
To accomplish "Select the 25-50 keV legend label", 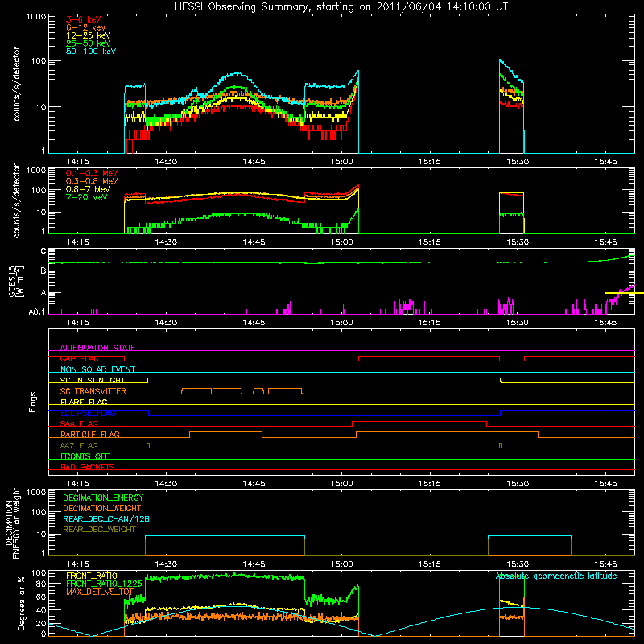I will click(x=89, y=43).
